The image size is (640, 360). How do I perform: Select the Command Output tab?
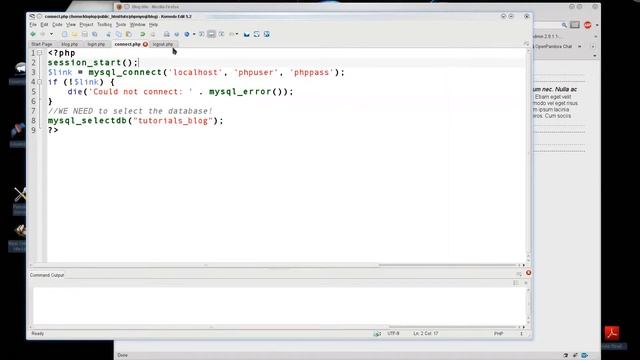pos(47,275)
